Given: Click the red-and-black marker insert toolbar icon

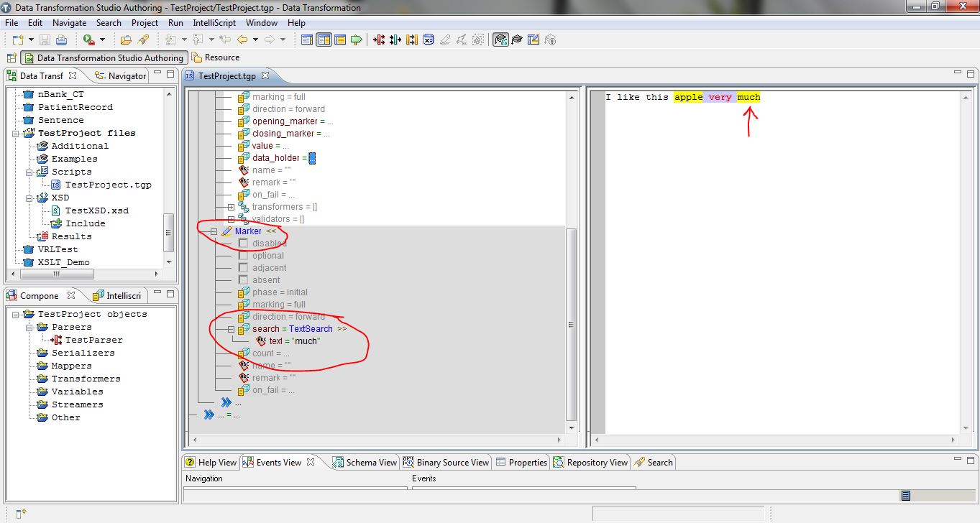Looking at the screenshot, I should pyautogui.click(x=378, y=40).
